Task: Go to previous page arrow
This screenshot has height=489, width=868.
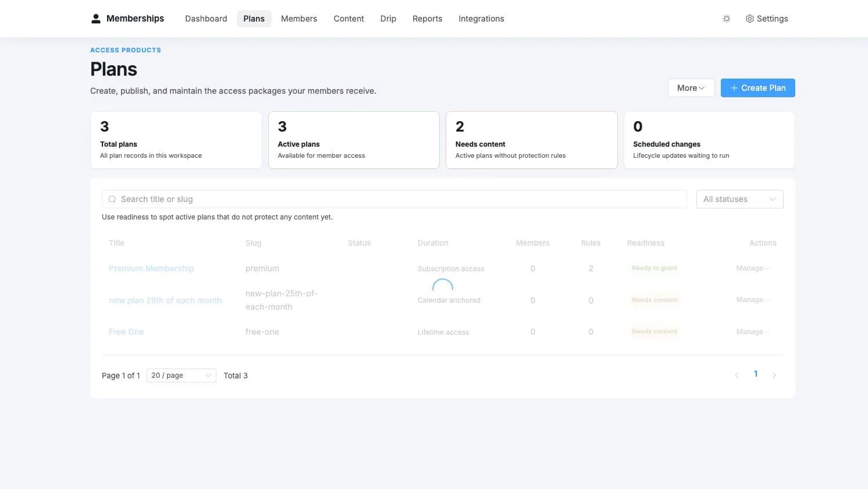Action: coord(737,375)
